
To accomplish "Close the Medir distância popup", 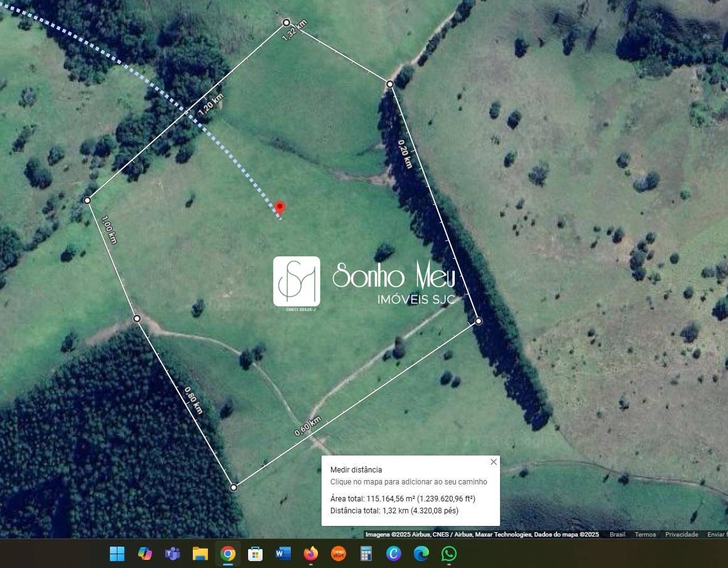I will pyautogui.click(x=493, y=462).
